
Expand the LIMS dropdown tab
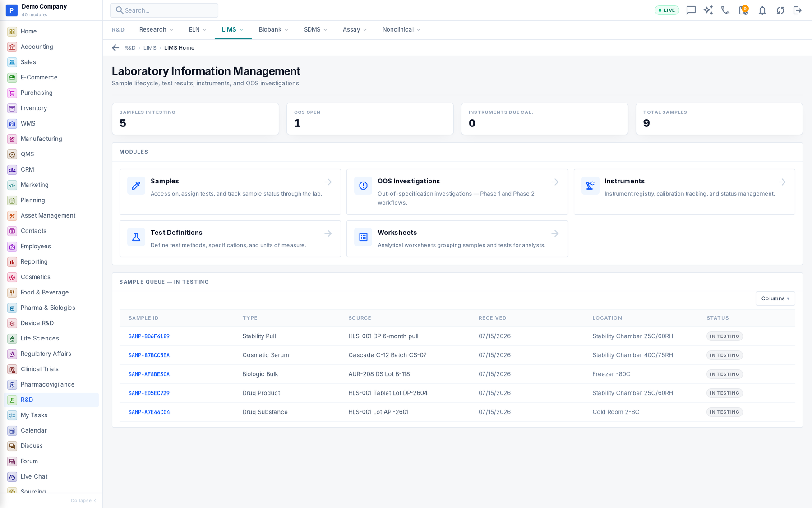233,30
